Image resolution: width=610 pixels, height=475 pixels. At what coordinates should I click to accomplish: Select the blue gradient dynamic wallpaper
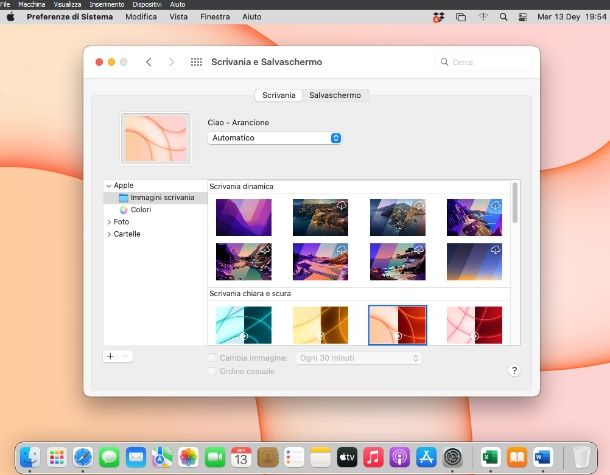click(x=474, y=262)
